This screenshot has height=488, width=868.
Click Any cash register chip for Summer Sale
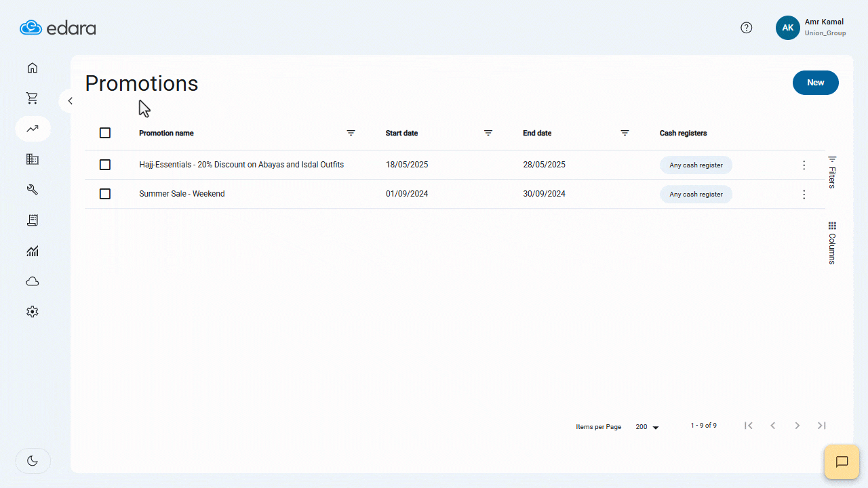tap(696, 194)
